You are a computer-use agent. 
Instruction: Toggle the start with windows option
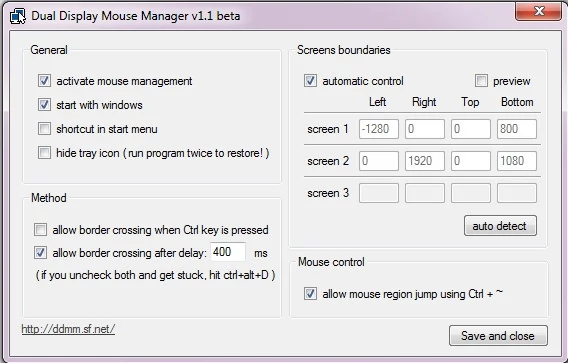(44, 105)
